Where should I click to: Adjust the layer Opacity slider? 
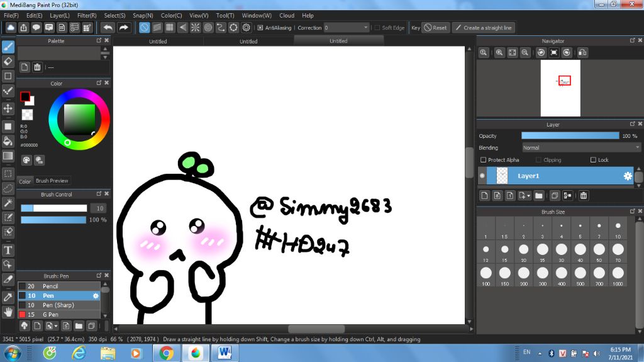pos(570,136)
